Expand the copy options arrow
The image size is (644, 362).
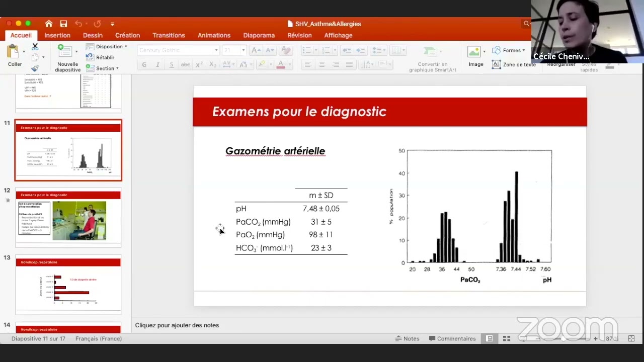click(43, 57)
